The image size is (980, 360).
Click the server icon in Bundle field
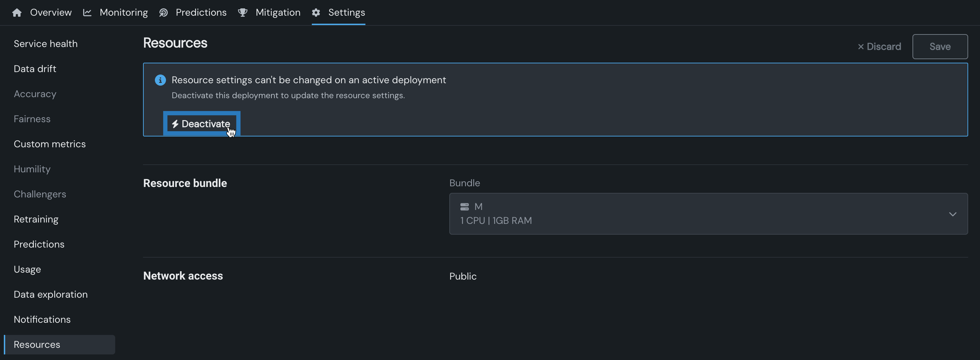tap(465, 207)
